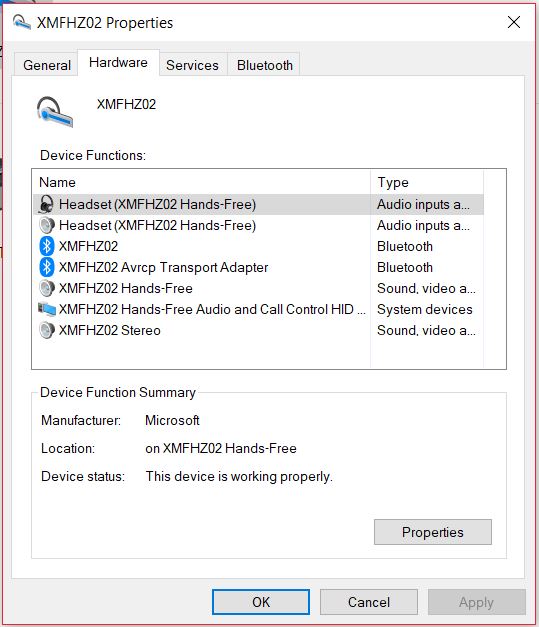Select XMFHZ02 Avrcp Transport Adapter entry
Viewport: 539px width, 627px height.
coord(164,267)
